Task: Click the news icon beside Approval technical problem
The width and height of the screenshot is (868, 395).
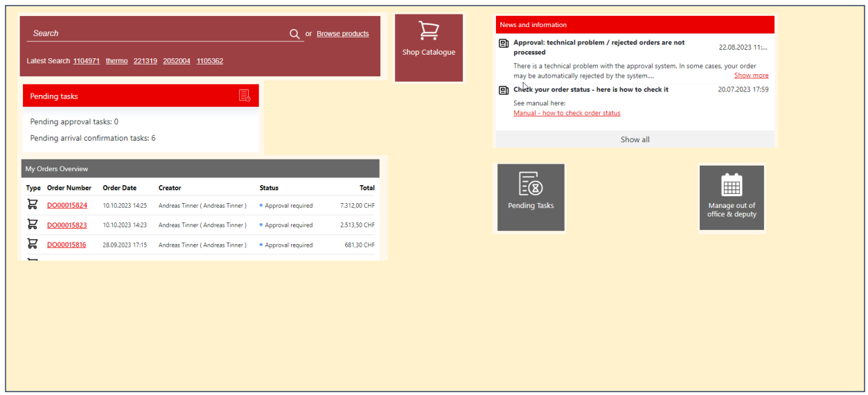Action: 504,43
